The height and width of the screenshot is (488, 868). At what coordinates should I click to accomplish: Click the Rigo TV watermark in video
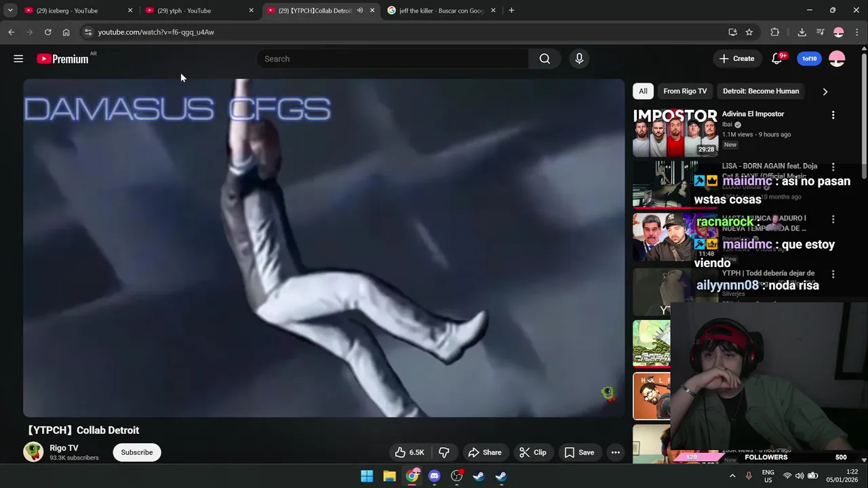(608, 394)
